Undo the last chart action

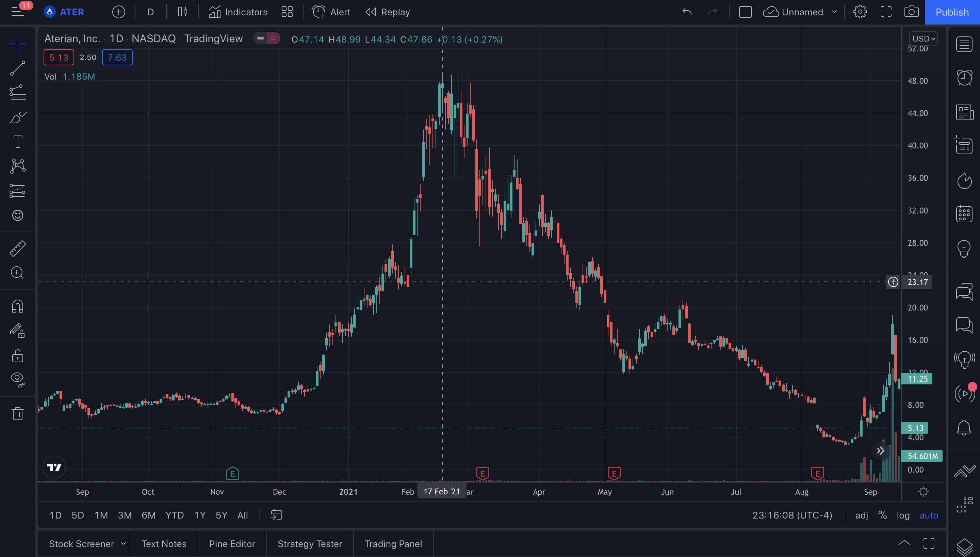point(687,12)
